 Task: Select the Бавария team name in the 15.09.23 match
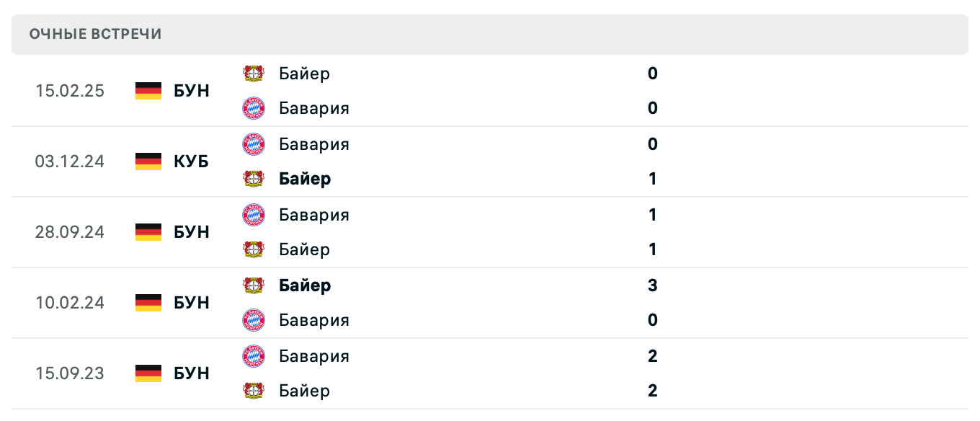[x=313, y=355]
